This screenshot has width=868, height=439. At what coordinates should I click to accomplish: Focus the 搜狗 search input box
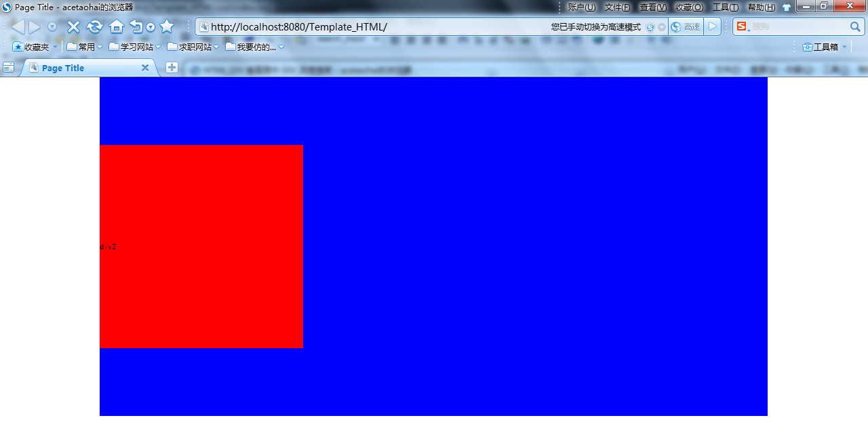(799, 27)
